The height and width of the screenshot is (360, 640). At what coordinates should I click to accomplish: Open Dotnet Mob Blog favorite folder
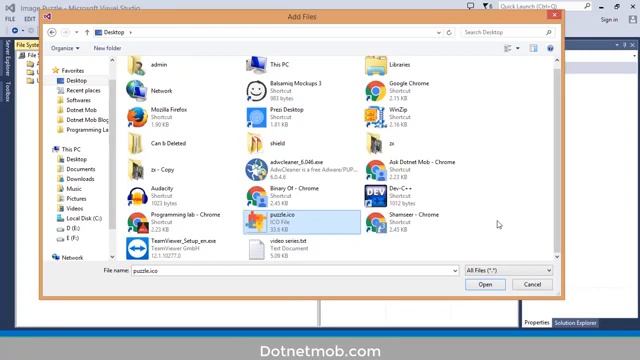(x=87, y=120)
